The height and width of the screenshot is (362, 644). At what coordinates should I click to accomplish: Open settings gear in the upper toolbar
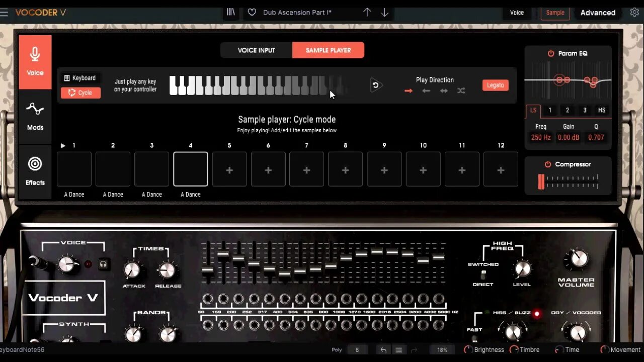tap(634, 12)
